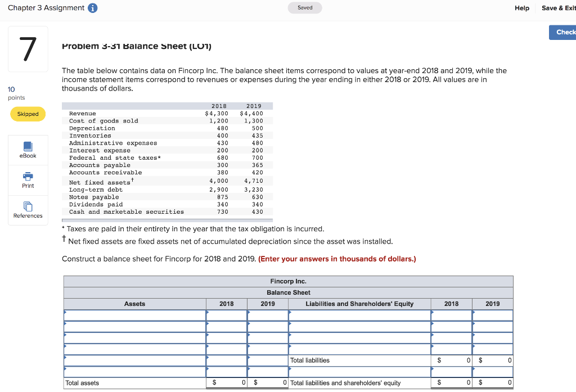The width and height of the screenshot is (576, 392).
Task: Click the Skipped status badge
Action: click(28, 114)
